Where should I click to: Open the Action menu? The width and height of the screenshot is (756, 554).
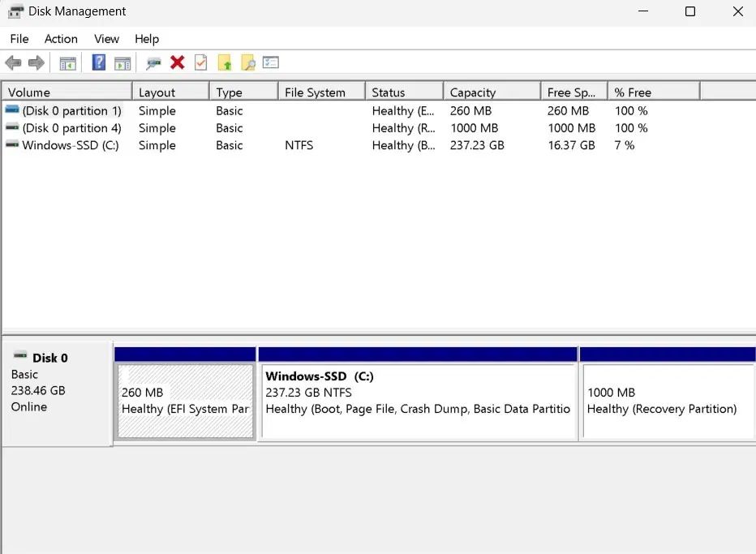(61, 39)
